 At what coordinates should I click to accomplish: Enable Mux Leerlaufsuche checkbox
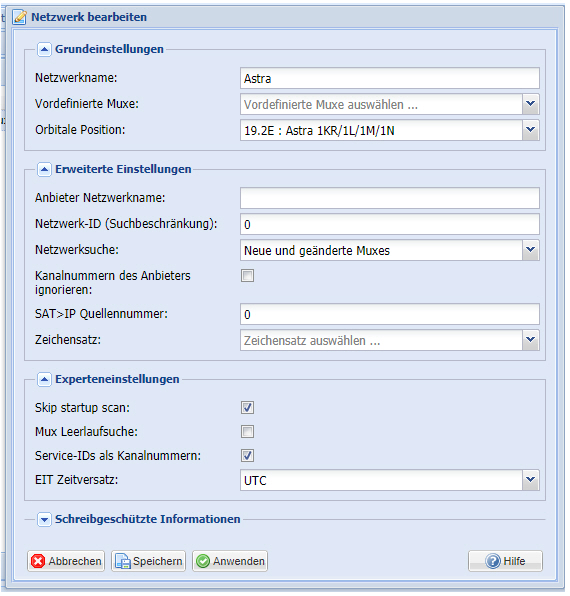coord(247,432)
